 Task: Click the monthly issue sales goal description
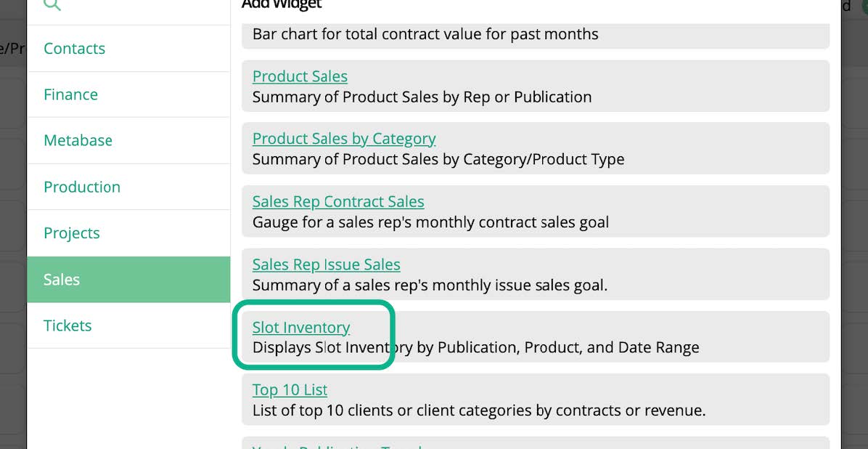pos(430,285)
